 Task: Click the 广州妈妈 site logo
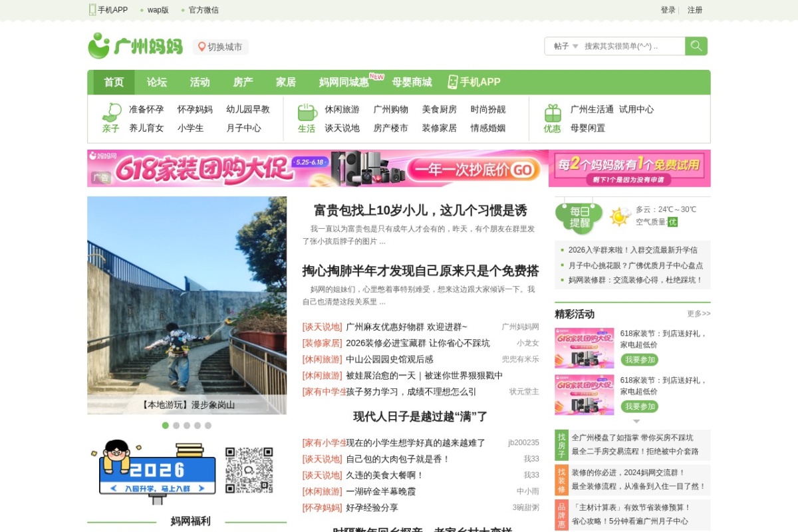(x=136, y=46)
